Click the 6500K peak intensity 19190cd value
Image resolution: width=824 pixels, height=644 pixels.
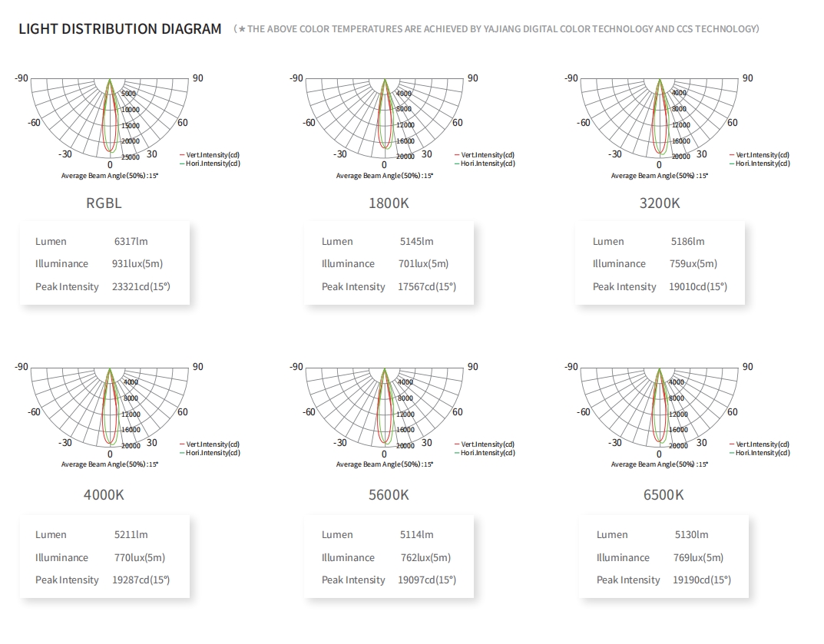(702, 580)
